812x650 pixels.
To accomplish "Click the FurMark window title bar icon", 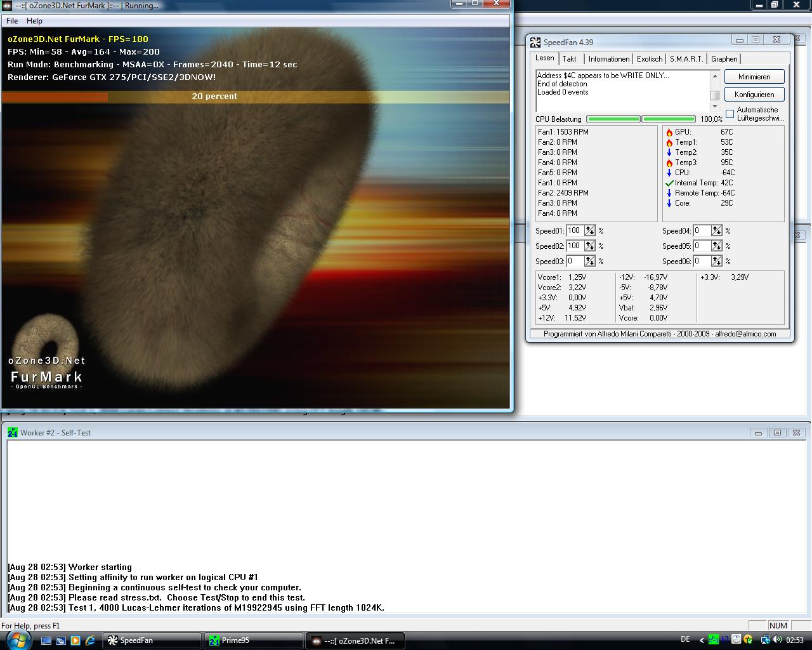I will [x=7, y=5].
